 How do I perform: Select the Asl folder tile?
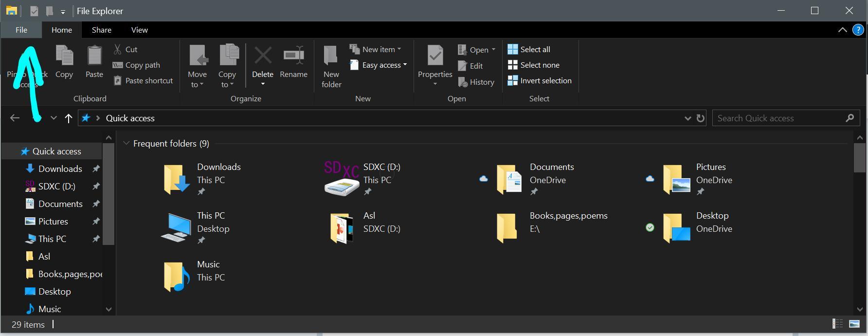[365, 227]
